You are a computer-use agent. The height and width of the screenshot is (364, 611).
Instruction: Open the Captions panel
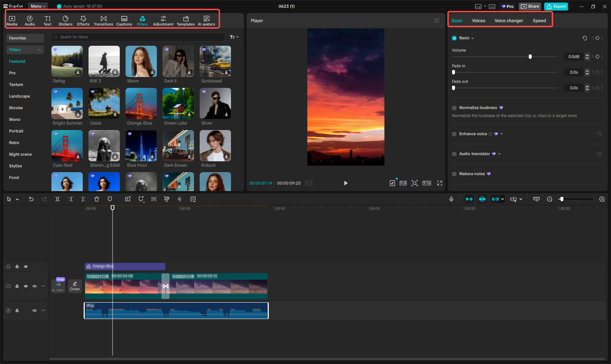click(124, 20)
